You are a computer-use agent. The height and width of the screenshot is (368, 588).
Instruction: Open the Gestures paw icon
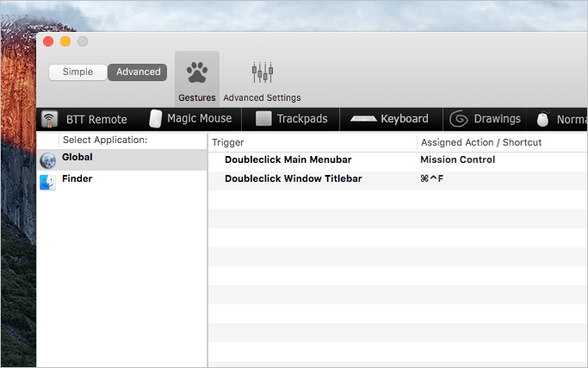[x=197, y=72]
